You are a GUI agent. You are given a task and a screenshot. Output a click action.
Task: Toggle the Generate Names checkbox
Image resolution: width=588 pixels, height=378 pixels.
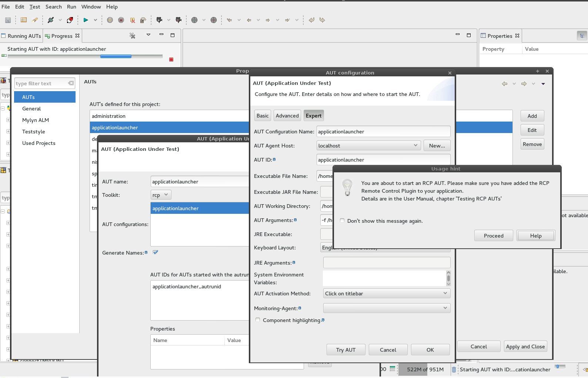[x=156, y=252]
